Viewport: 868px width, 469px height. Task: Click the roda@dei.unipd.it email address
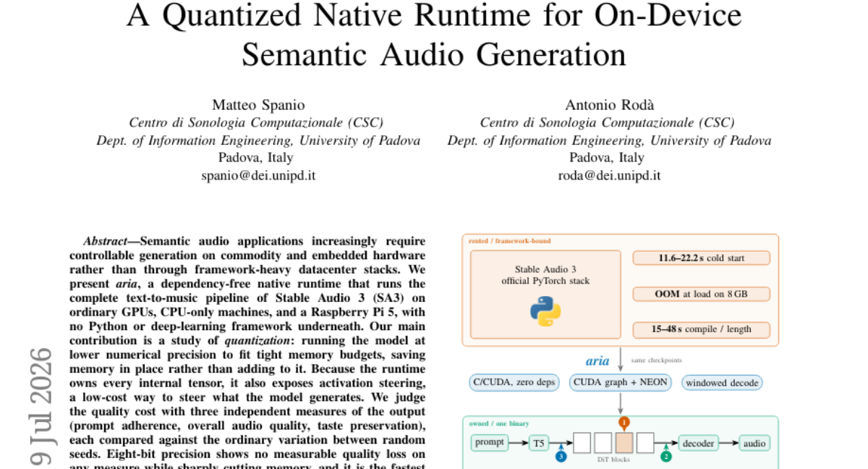(609, 175)
